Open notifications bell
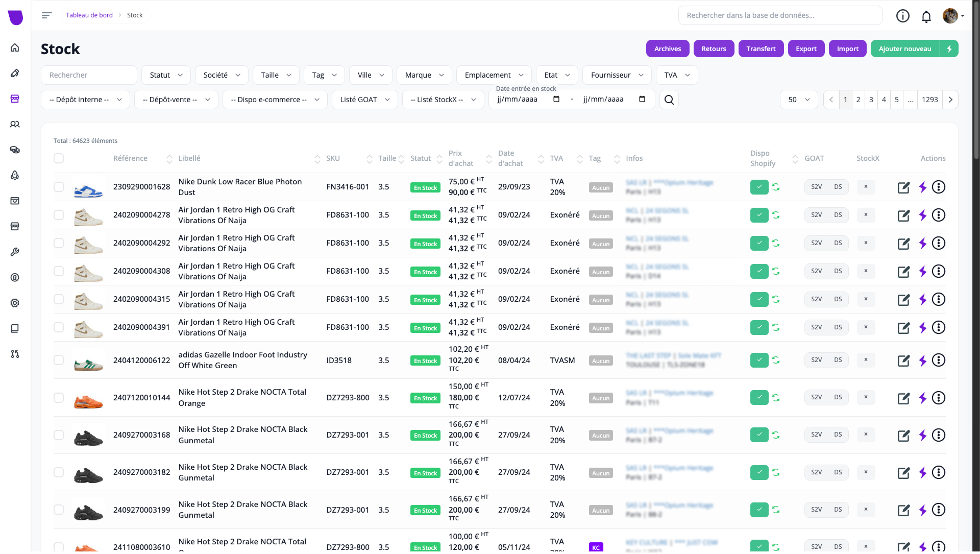The height and width of the screenshot is (554, 980). coord(926,16)
